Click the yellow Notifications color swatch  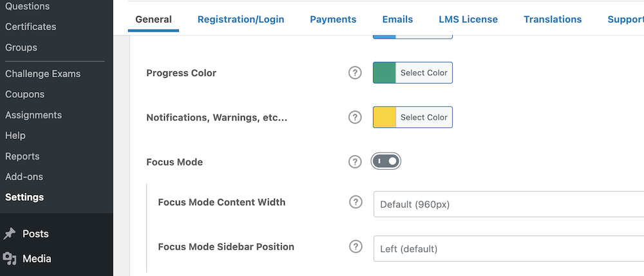[x=384, y=117]
